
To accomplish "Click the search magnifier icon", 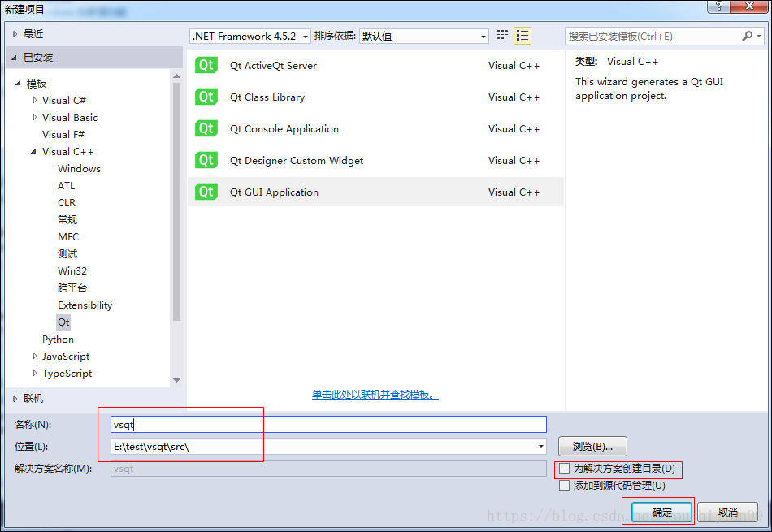I will pos(748,36).
